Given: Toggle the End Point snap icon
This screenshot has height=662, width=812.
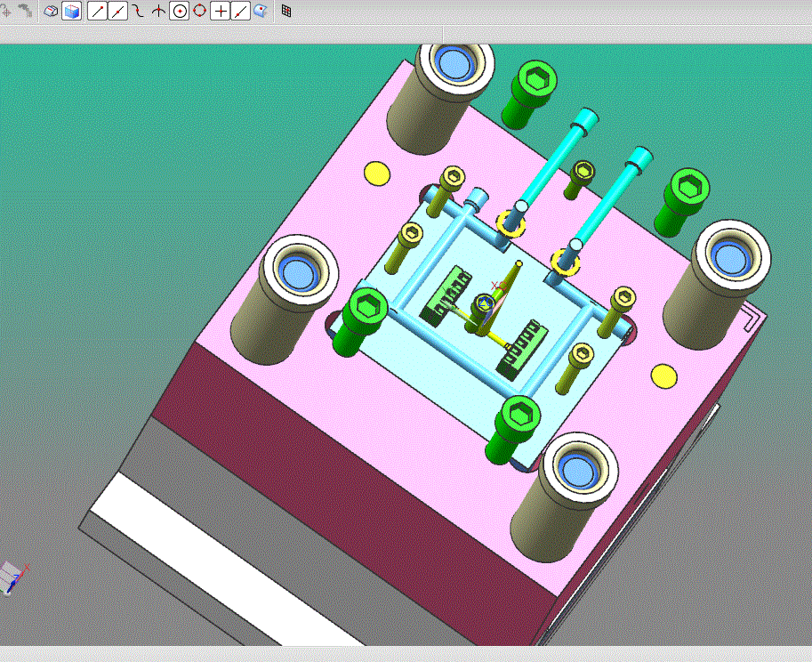Looking at the screenshot, I should [97, 11].
